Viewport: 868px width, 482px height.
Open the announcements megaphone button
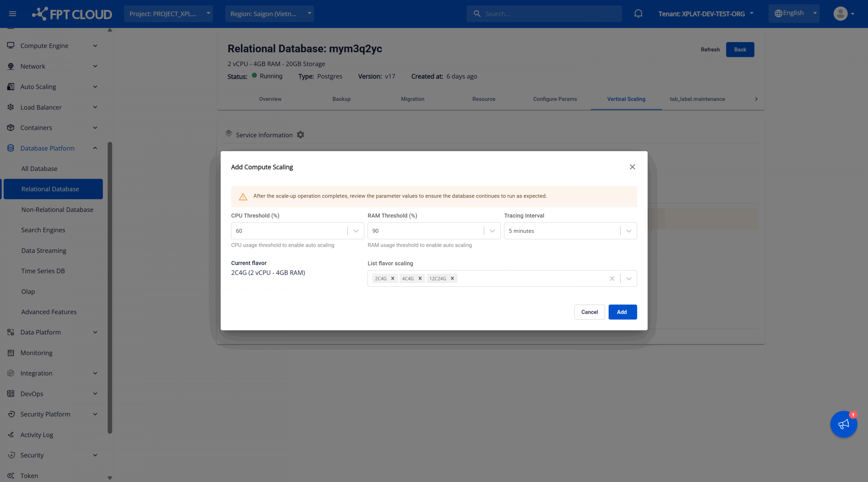(x=843, y=424)
